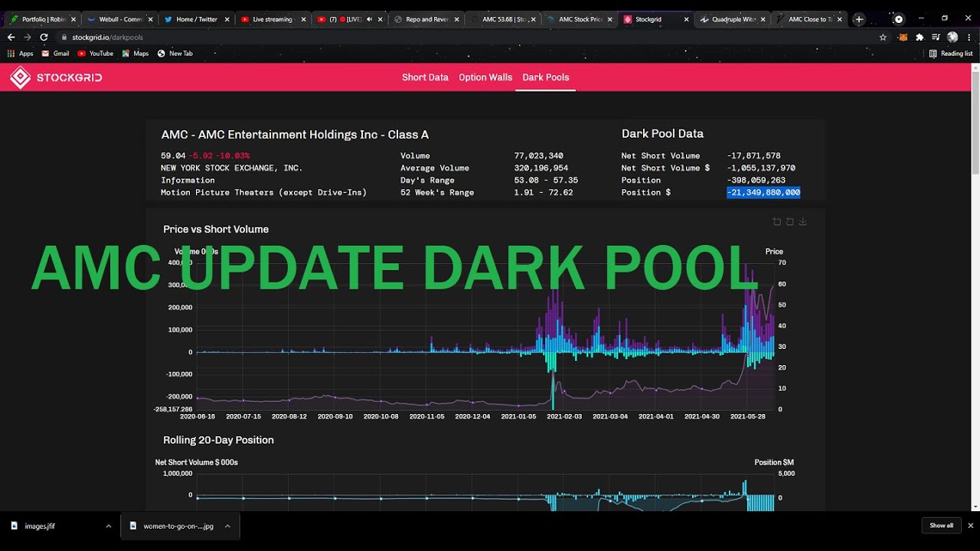This screenshot has width=980, height=551.
Task: Open the Chrome profile avatar
Action: 952,37
